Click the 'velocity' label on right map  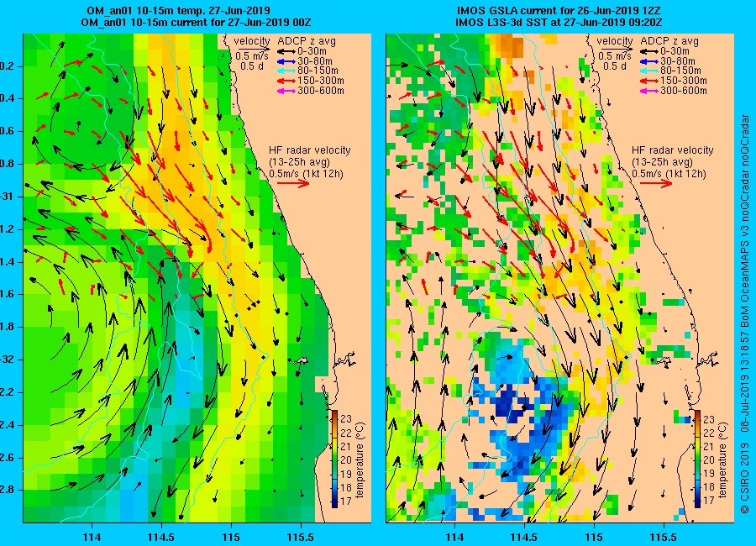(615, 41)
